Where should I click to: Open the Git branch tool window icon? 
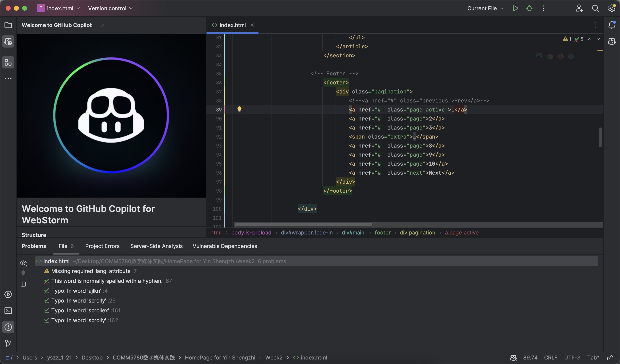tap(8, 343)
